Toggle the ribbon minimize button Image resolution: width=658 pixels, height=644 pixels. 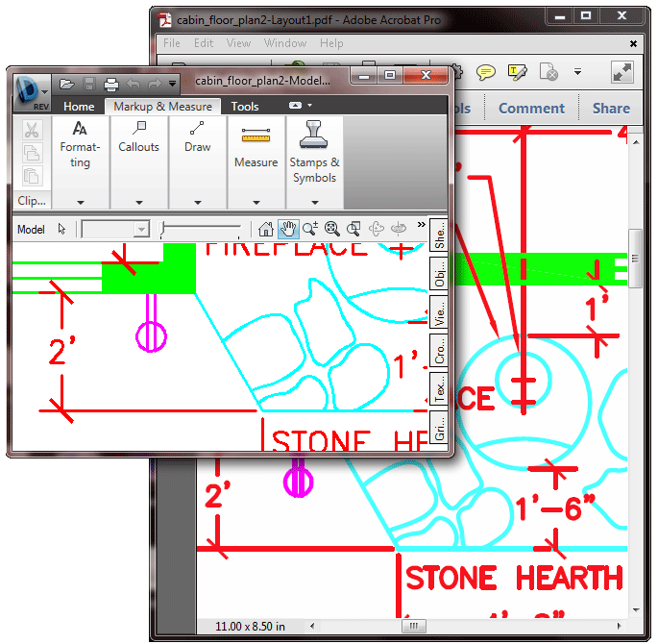point(295,106)
